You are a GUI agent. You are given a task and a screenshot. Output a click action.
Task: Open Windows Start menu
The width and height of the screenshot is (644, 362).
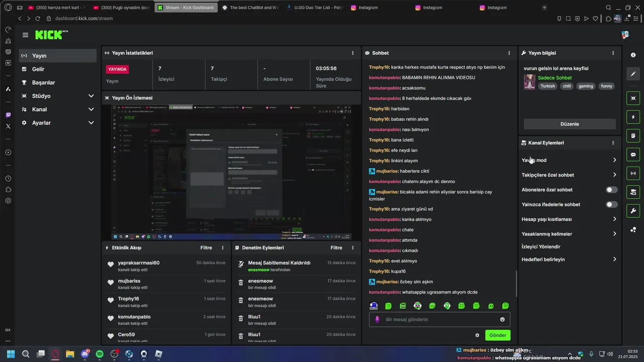coord(11,354)
